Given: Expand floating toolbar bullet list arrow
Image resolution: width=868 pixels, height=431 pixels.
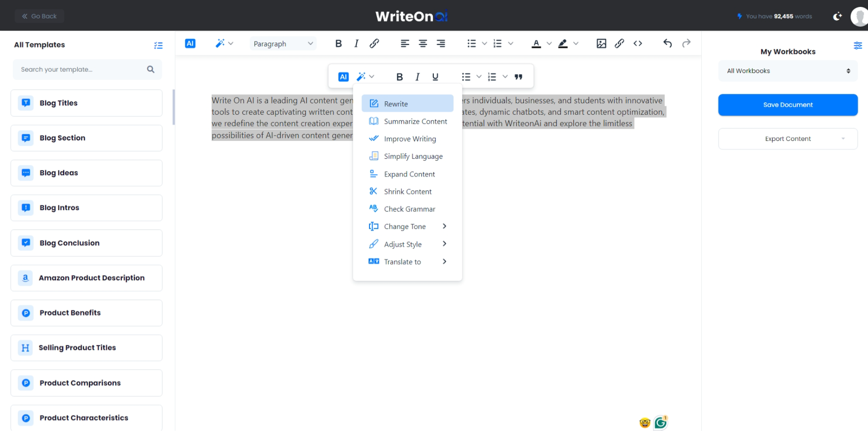Looking at the screenshot, I should [x=479, y=77].
